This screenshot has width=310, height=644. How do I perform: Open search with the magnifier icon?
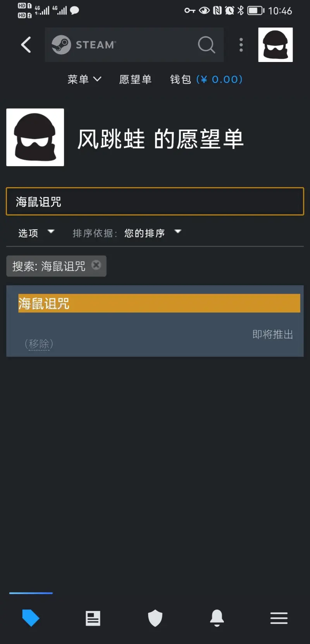point(206,45)
